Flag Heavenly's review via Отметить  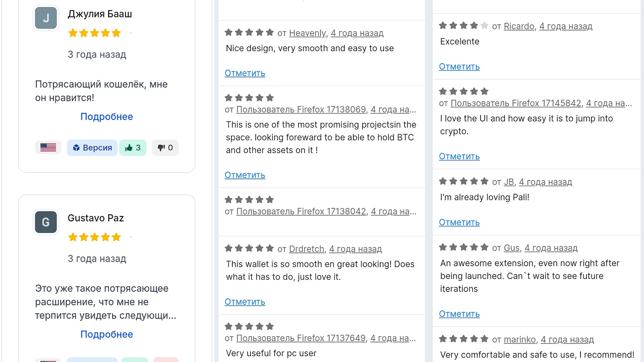(245, 73)
